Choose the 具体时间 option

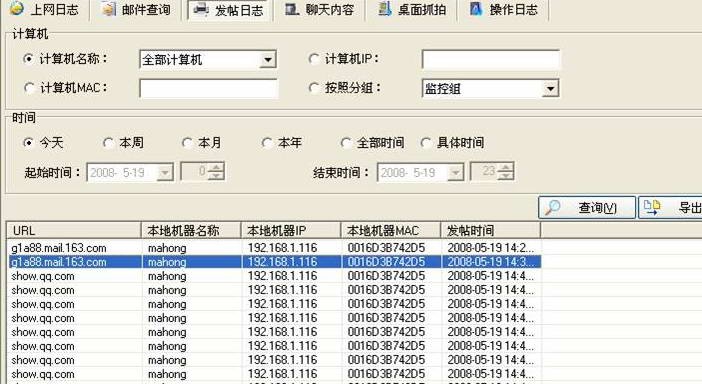[x=425, y=143]
